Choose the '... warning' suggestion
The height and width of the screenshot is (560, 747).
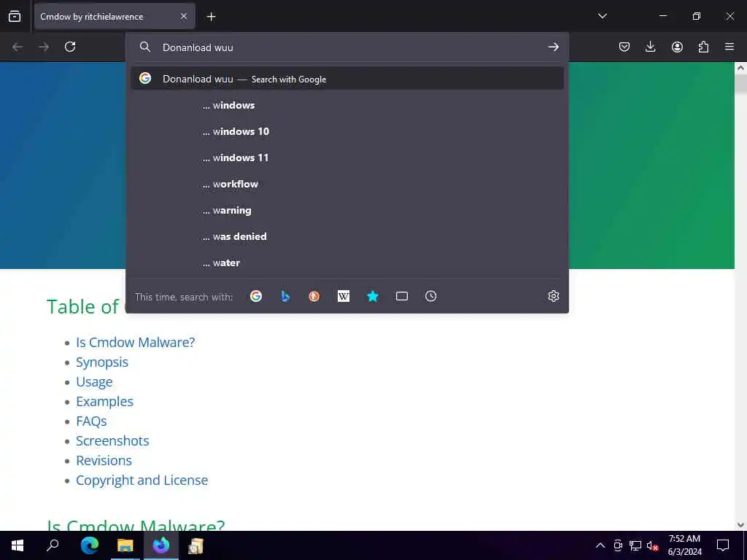347,210
